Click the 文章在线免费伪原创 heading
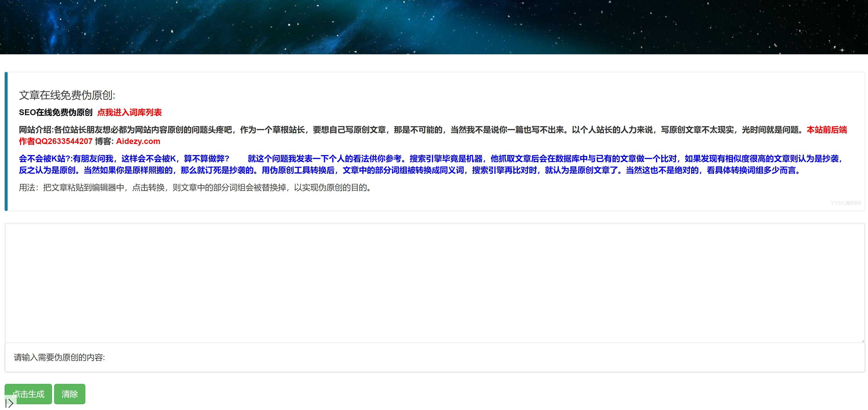This screenshot has height=410, width=868. (67, 95)
